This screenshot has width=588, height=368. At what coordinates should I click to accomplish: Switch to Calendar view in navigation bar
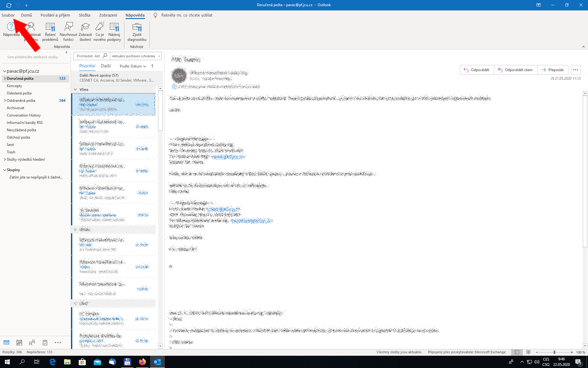19,343
